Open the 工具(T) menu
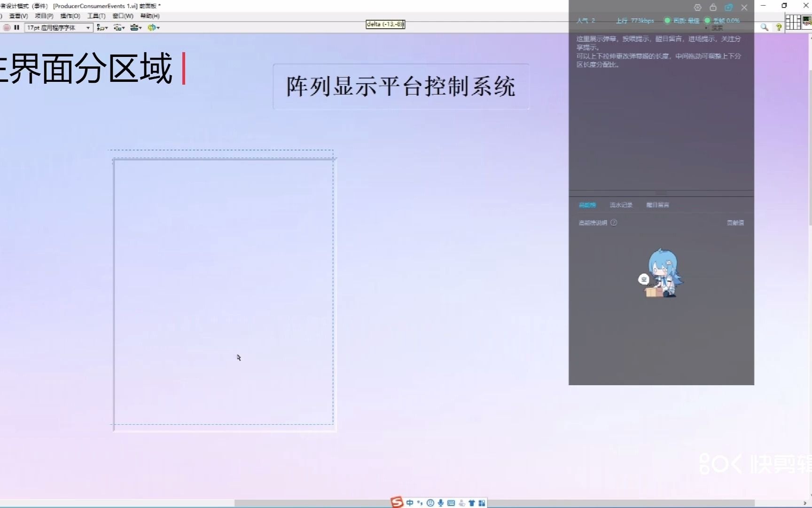 (96, 16)
